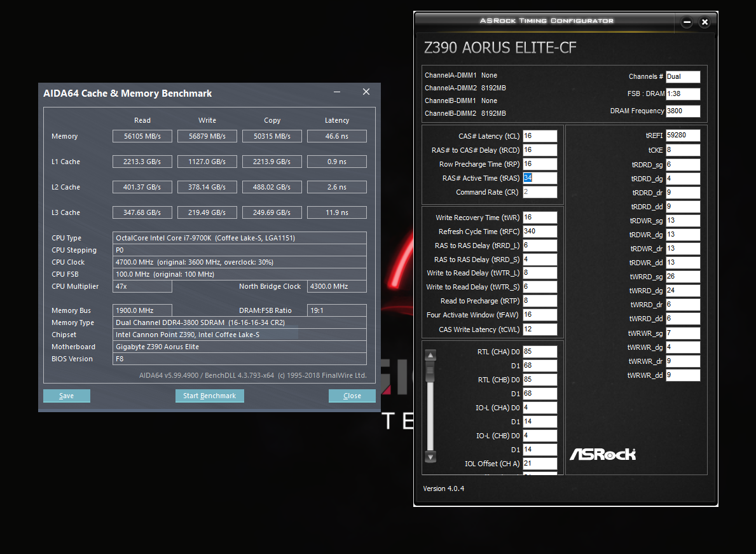This screenshot has width=756, height=554.
Task: Select the scrollbar thumb in RTL list
Action: pos(430,371)
